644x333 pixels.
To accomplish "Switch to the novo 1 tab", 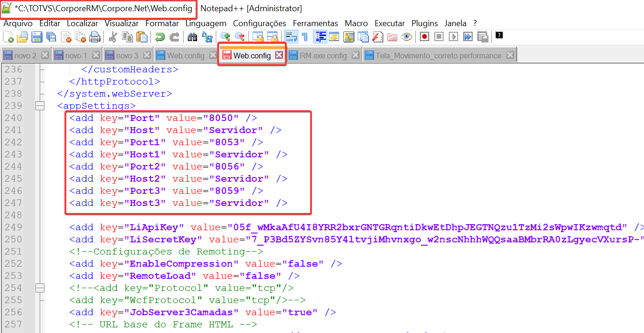I will click(x=77, y=56).
